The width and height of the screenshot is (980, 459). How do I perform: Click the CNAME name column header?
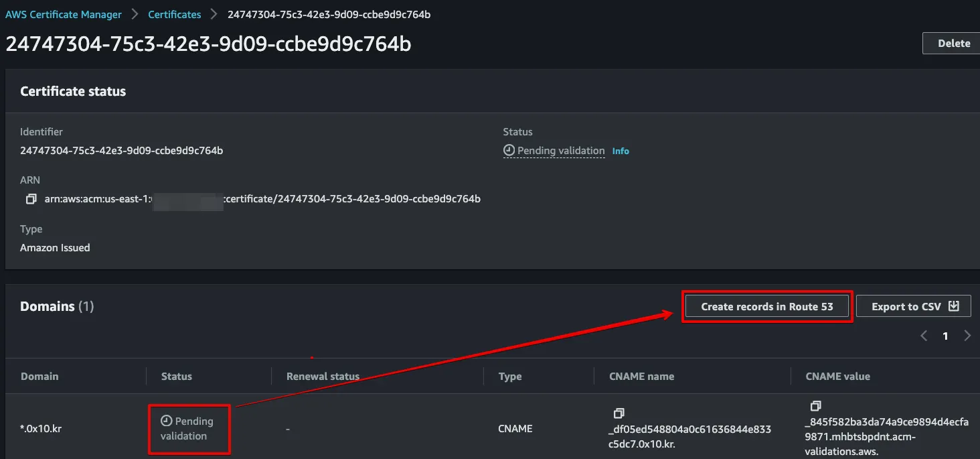coord(642,377)
